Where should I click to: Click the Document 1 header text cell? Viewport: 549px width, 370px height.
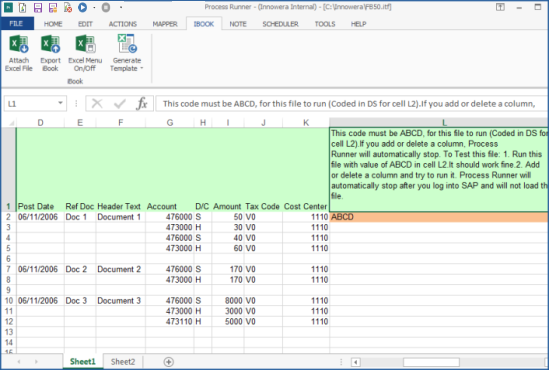(x=120, y=217)
